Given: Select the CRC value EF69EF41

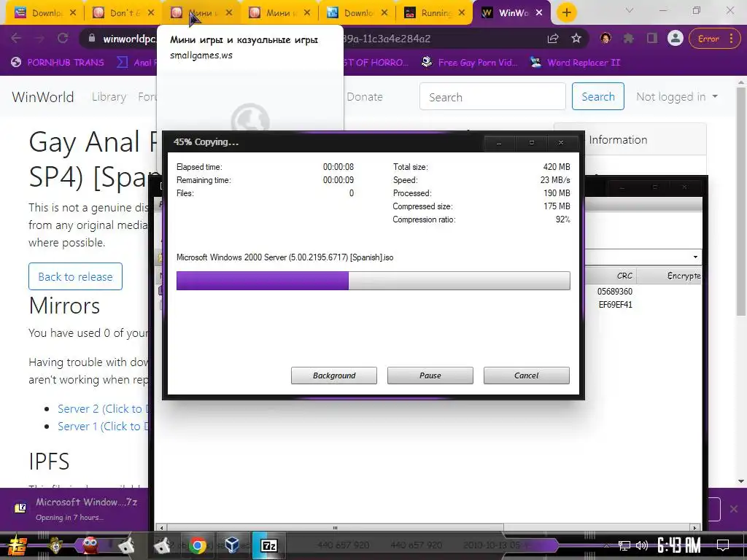Looking at the screenshot, I should coord(615,304).
